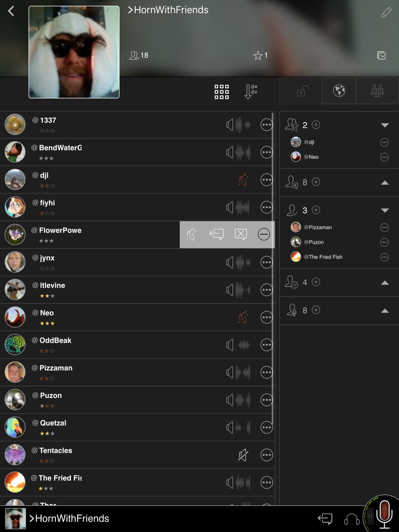Image resolution: width=399 pixels, height=532 pixels.
Task: Click the block-message icon in FlowerPowe's row
Action: [241, 234]
